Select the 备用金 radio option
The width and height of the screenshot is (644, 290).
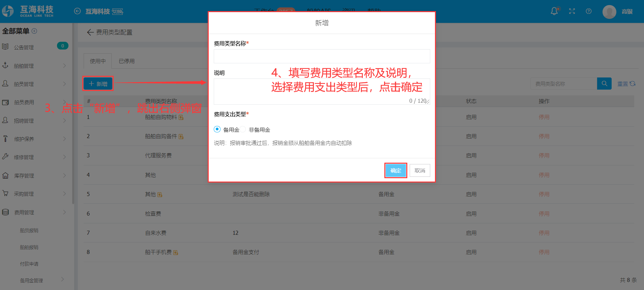click(217, 129)
